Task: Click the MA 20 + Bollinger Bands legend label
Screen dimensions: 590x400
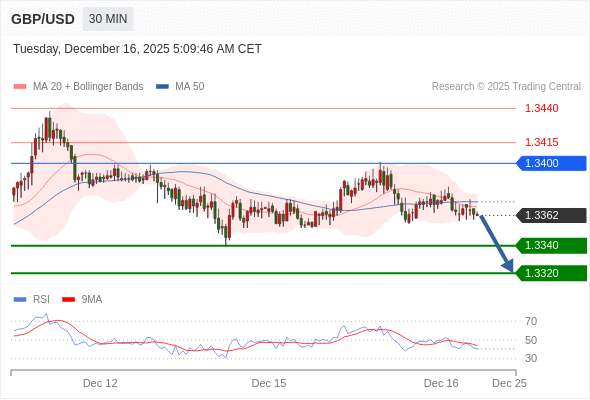Action: tap(88, 87)
